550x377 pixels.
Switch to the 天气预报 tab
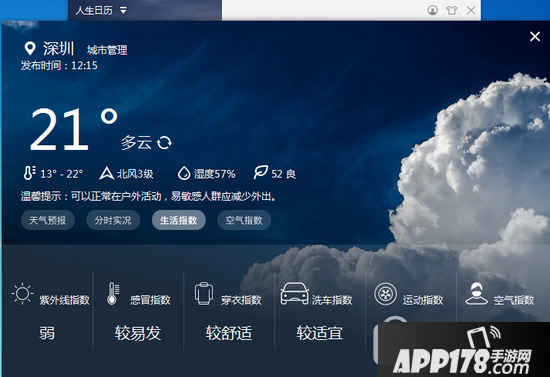click(x=48, y=220)
